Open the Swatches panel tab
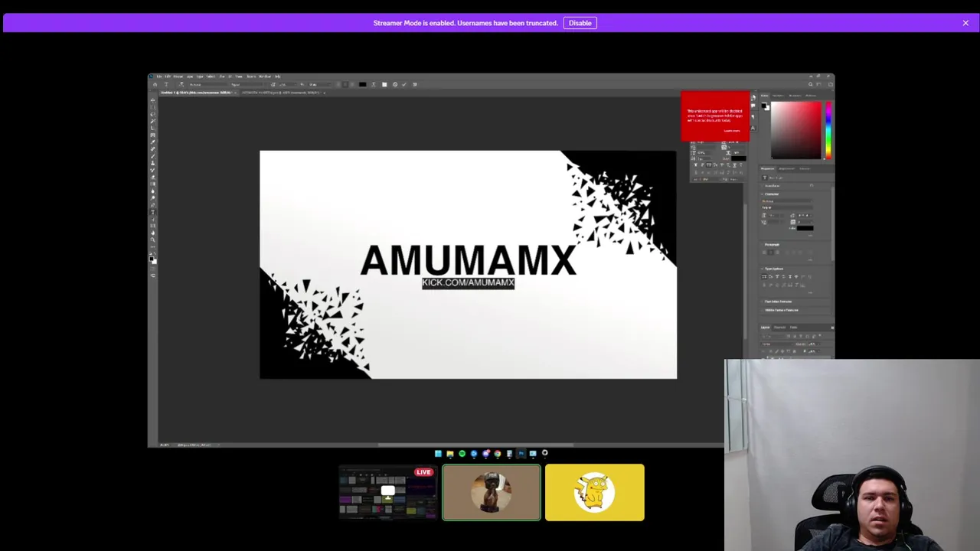Image resolution: width=980 pixels, height=551 pixels. (778, 96)
